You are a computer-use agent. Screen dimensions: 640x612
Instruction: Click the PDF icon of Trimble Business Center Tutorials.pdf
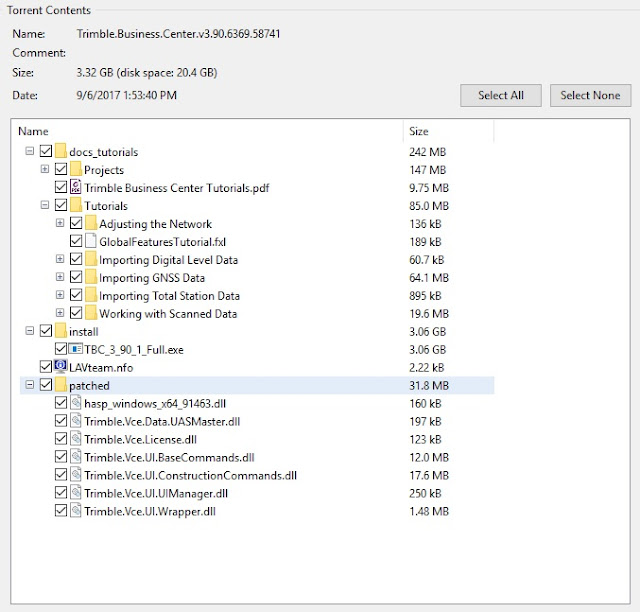pyautogui.click(x=76, y=187)
